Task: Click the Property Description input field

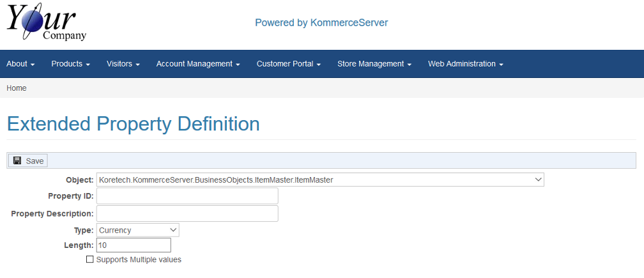Action: (187, 213)
